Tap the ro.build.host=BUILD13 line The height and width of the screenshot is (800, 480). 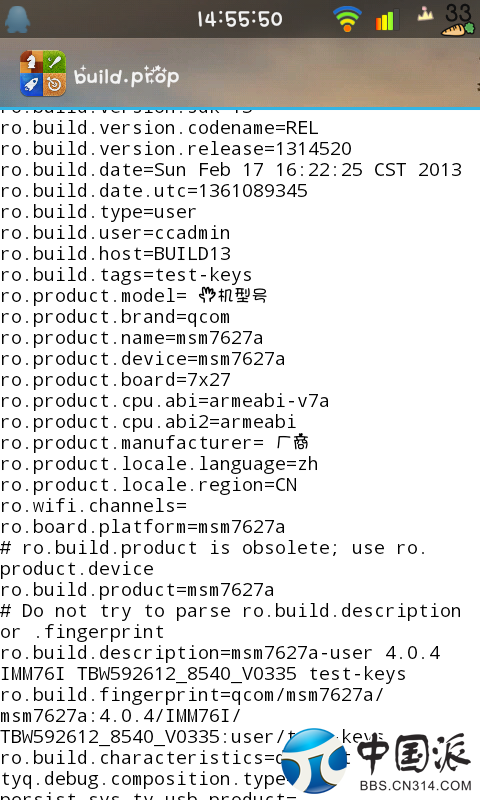115,254
